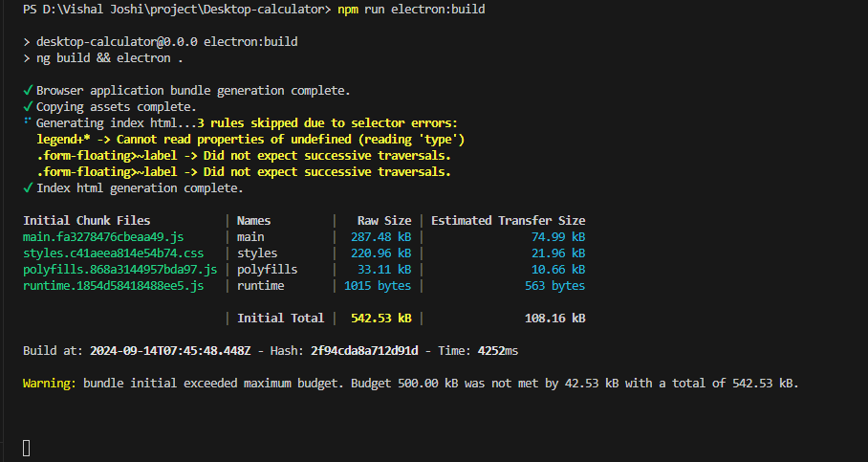Click the yellow Warning: label
The width and height of the screenshot is (868, 462).
point(50,384)
